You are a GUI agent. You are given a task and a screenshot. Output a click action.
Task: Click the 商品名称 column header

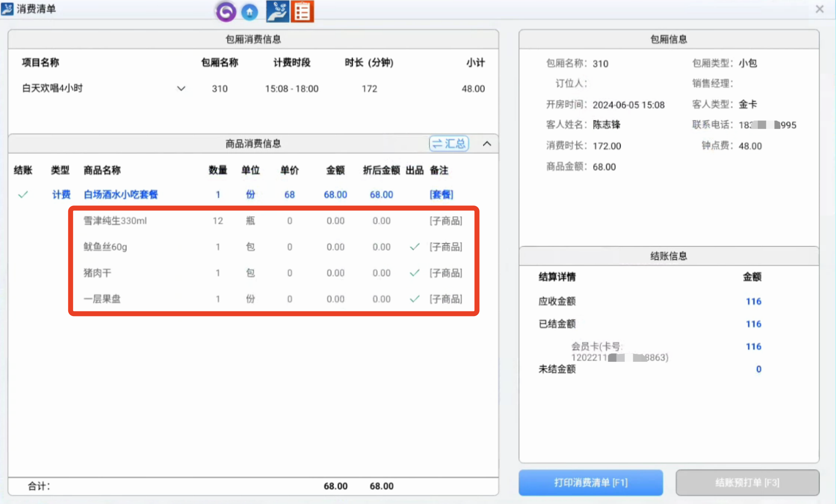point(102,170)
